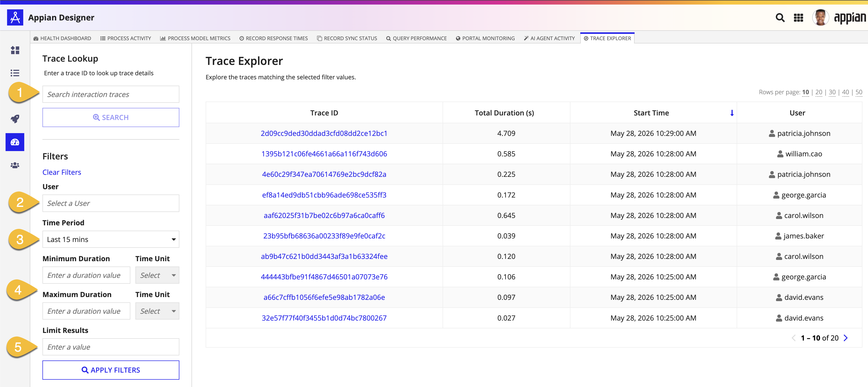The image size is (868, 387).
Task: Open the user profile avatar menu
Action: point(820,17)
